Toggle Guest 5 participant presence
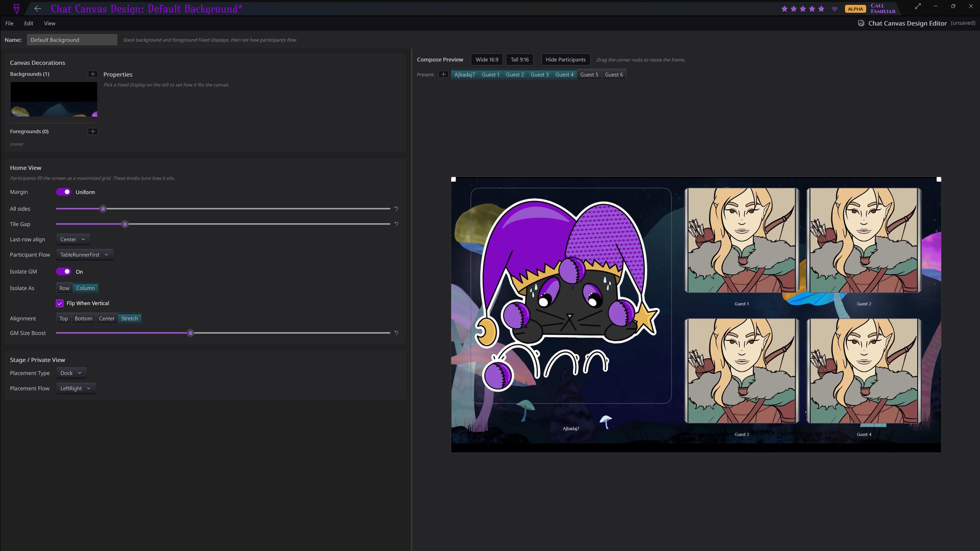 click(x=589, y=74)
